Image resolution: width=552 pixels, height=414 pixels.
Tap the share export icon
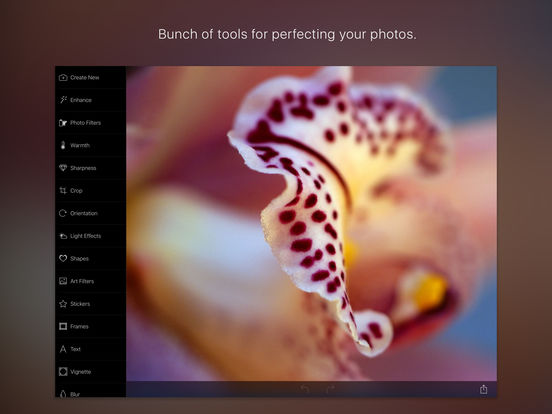coord(484,389)
